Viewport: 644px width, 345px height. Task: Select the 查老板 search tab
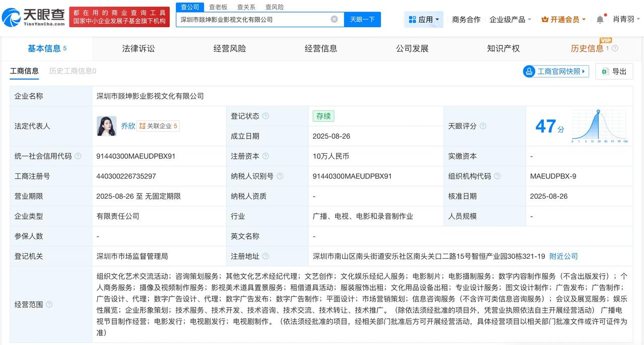click(218, 7)
